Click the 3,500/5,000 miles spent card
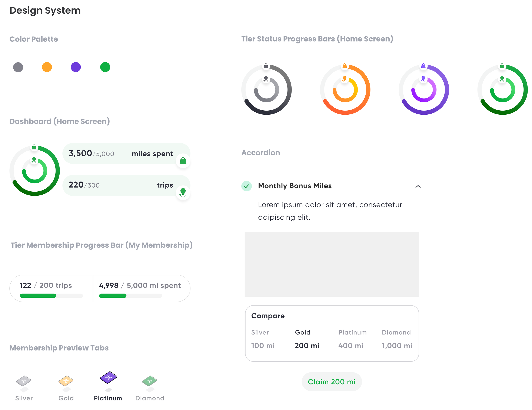Image resolution: width=532 pixels, height=410 pixels. pyautogui.click(x=126, y=154)
